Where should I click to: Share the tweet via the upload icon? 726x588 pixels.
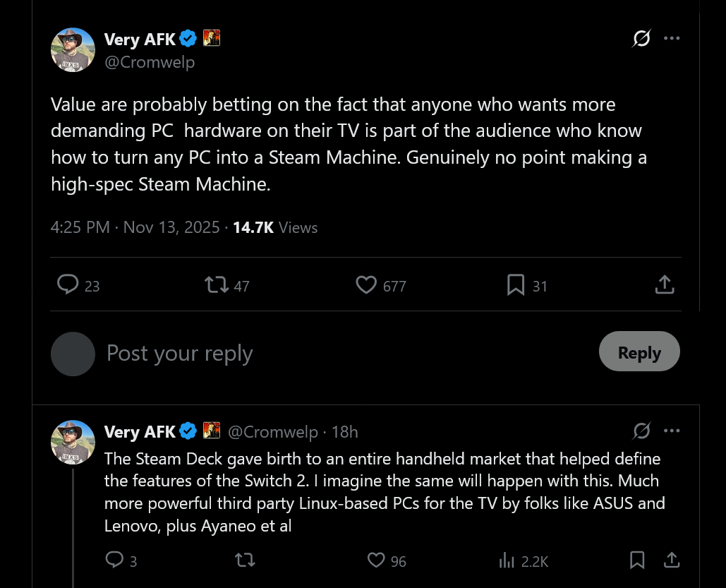click(664, 284)
